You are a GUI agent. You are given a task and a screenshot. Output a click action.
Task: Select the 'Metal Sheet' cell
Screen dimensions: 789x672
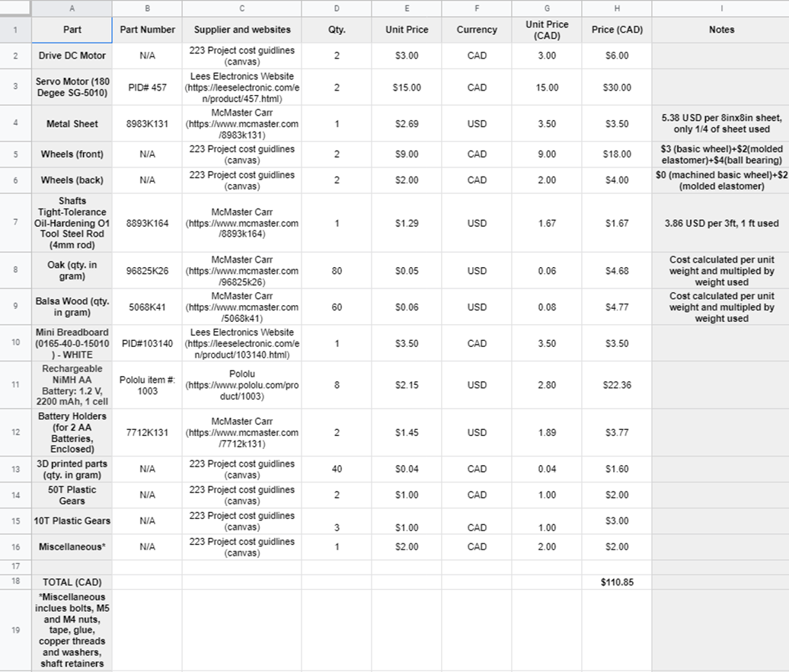(x=72, y=123)
